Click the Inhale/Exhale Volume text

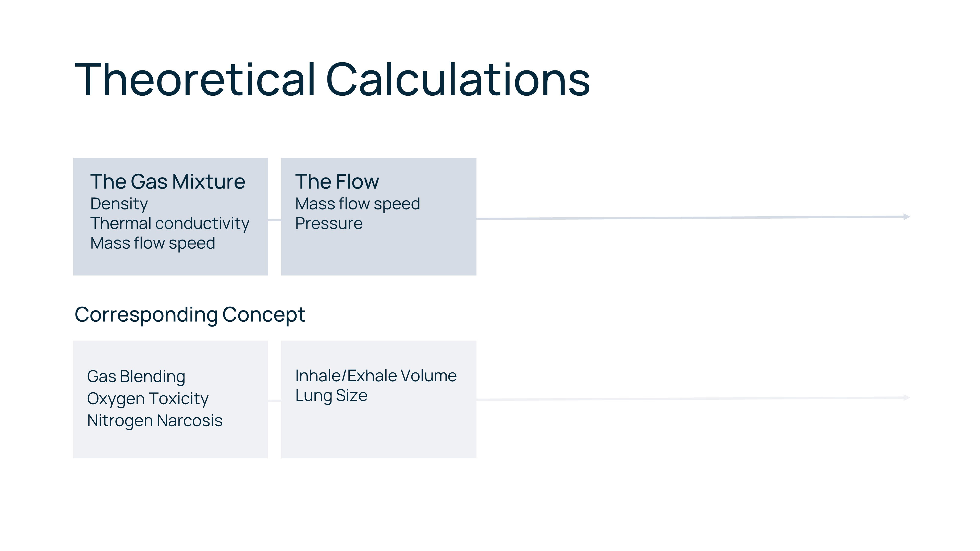(x=376, y=376)
